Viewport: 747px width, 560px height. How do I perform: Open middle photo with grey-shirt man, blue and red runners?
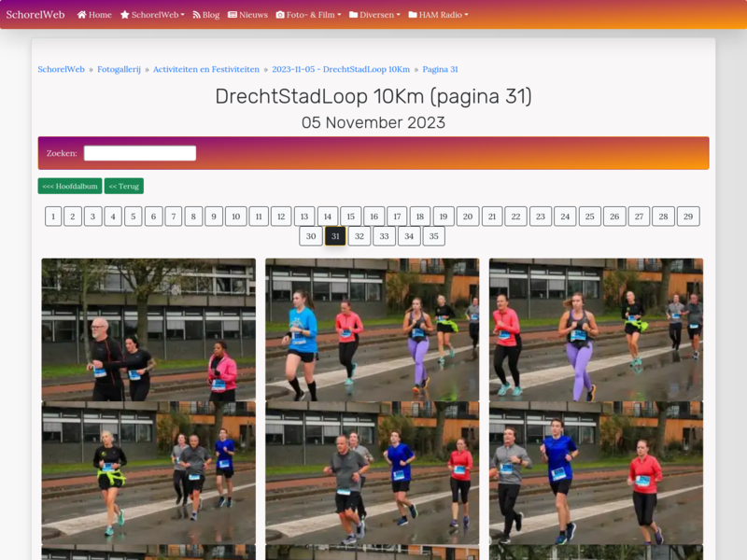tap(372, 473)
